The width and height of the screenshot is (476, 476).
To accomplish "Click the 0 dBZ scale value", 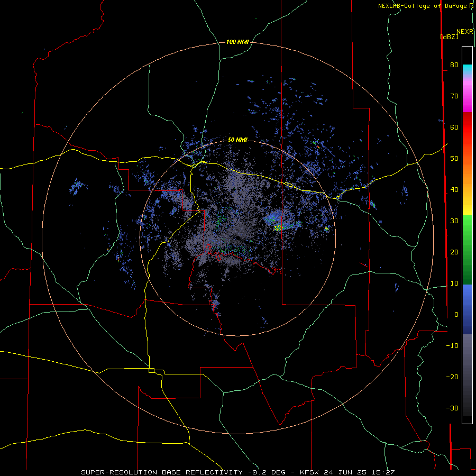I will pyautogui.click(x=456, y=315).
